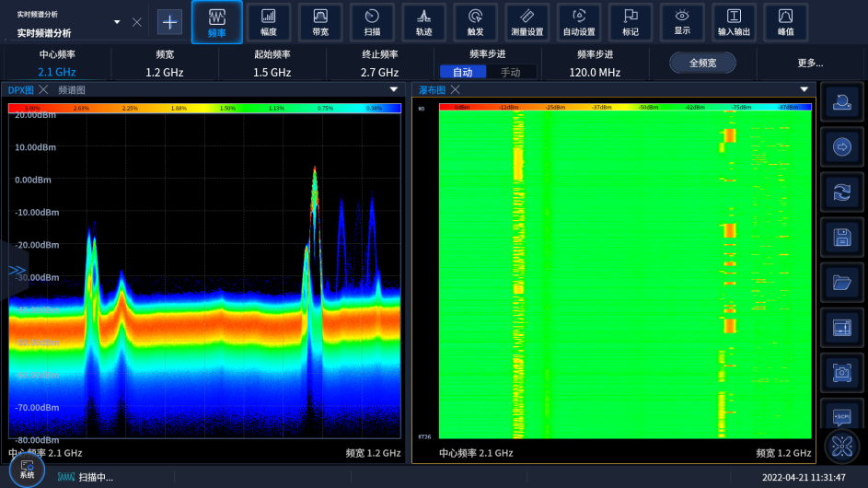Open the DPX panel dropdown arrow
This screenshot has width=868, height=488.
pyautogui.click(x=394, y=90)
